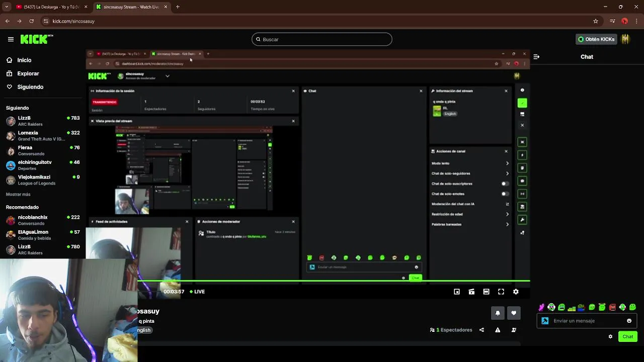Bookmark this page with the star icon
The width and height of the screenshot is (644, 362).
(596, 21)
